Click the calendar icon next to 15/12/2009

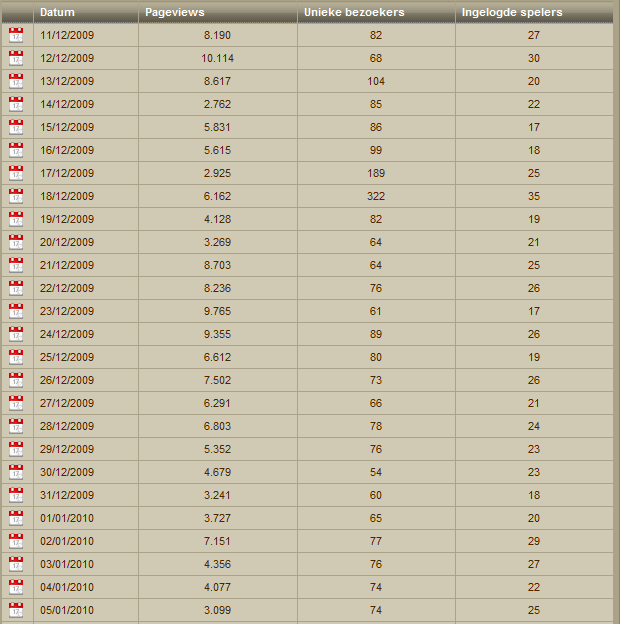coord(16,127)
